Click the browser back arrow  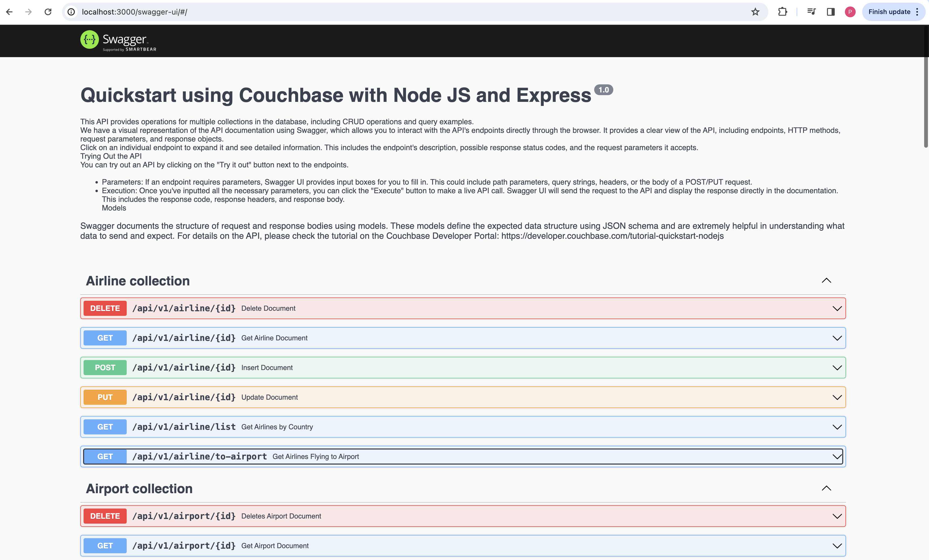[9, 12]
